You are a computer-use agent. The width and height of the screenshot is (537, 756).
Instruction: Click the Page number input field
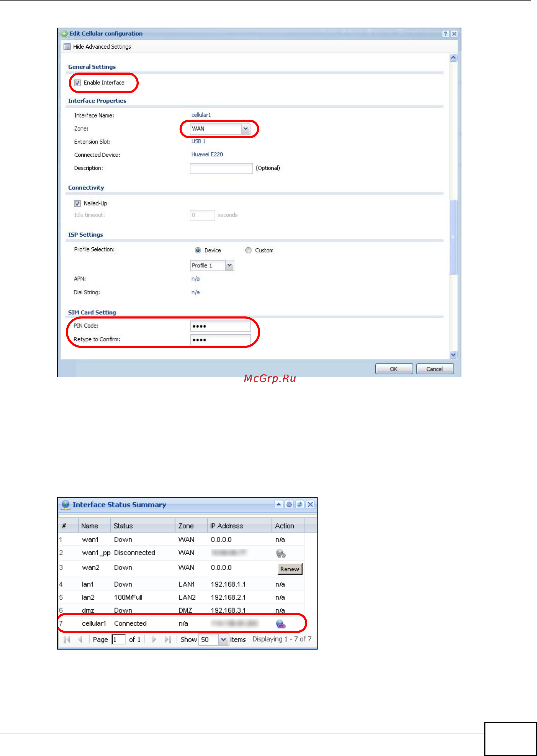[x=118, y=640]
